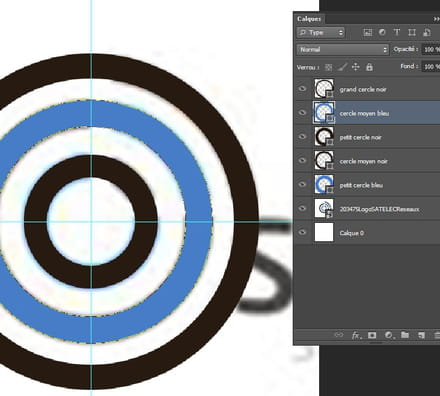Screen dimensions: 440x396
Task: Select the grand cercle noir layer name
Action: [x=363, y=89]
